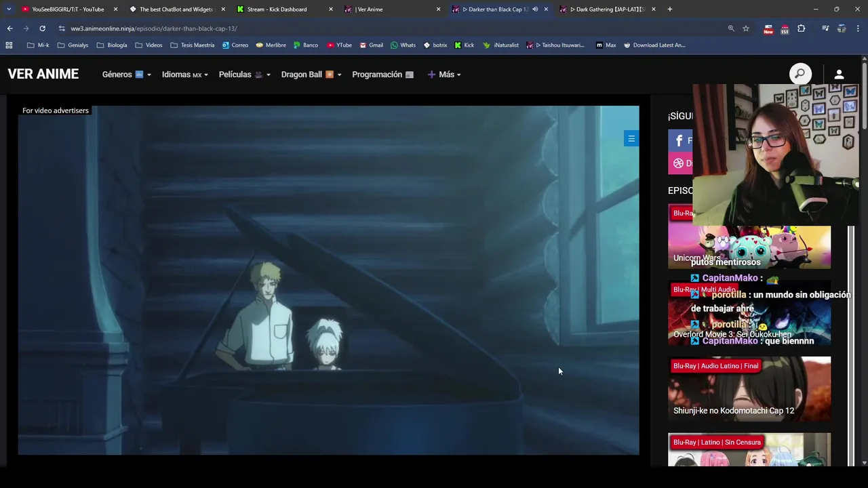Open the botrix bookmark
The height and width of the screenshot is (488, 868).
[x=435, y=45]
